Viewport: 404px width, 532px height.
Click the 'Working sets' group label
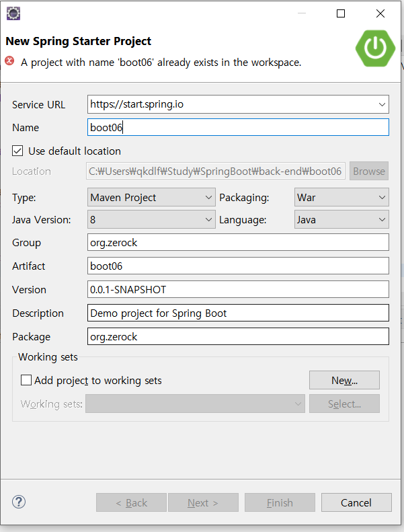48,357
